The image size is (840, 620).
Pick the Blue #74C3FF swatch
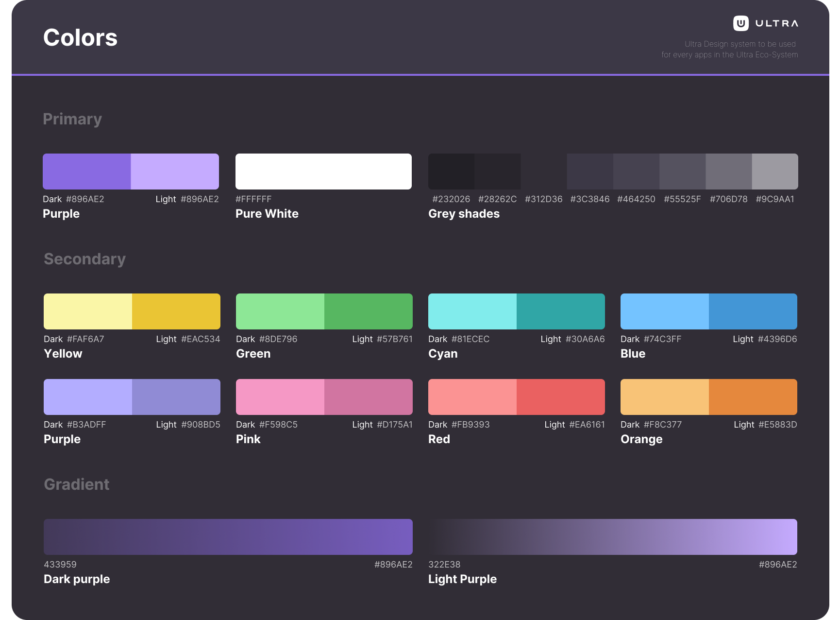[665, 311]
